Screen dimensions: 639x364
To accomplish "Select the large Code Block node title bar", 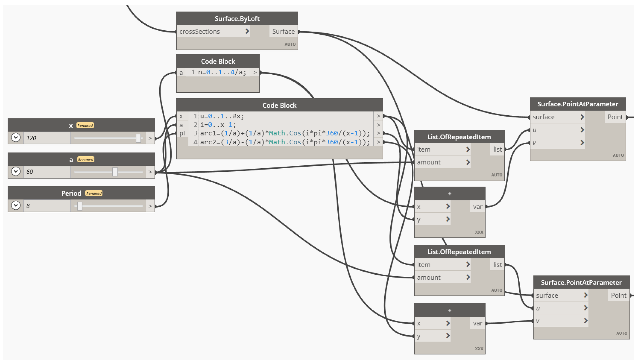I will click(x=279, y=105).
